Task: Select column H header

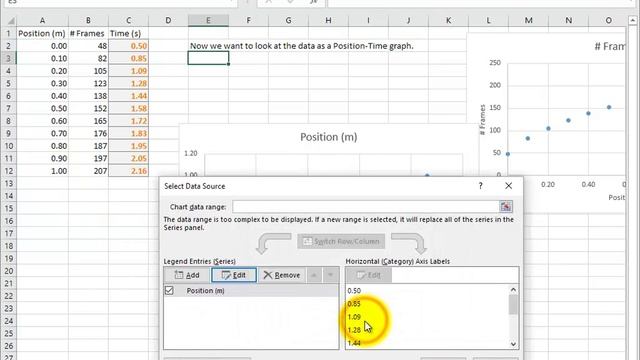Action: [x=328, y=20]
